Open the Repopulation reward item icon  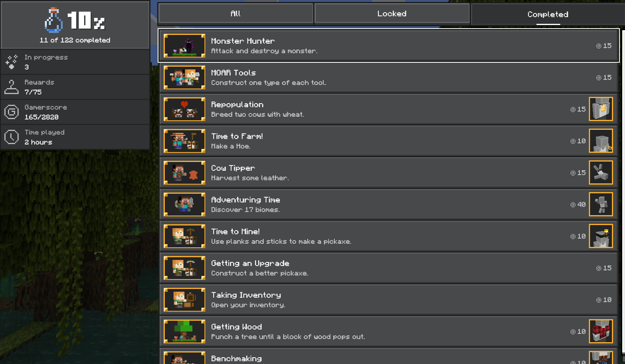[601, 109]
